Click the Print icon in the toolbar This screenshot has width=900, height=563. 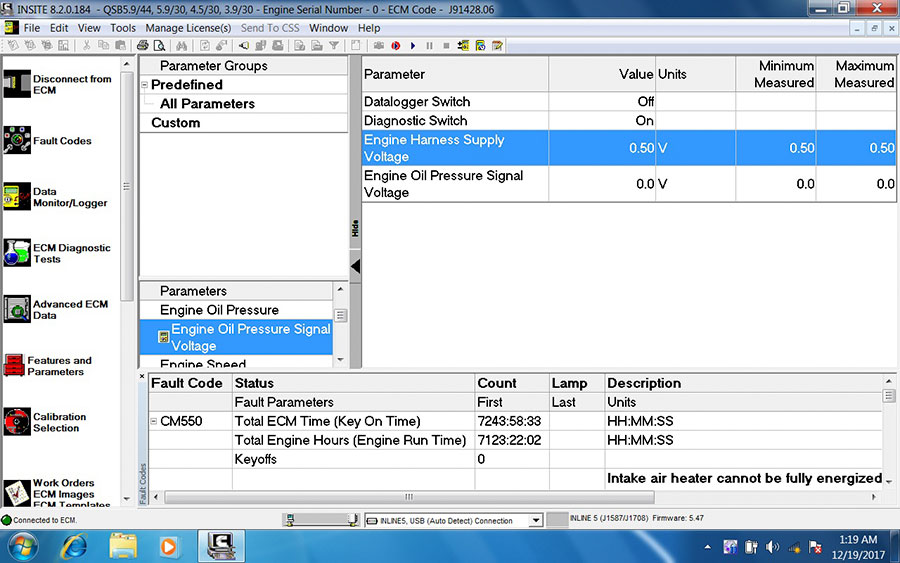point(142,45)
